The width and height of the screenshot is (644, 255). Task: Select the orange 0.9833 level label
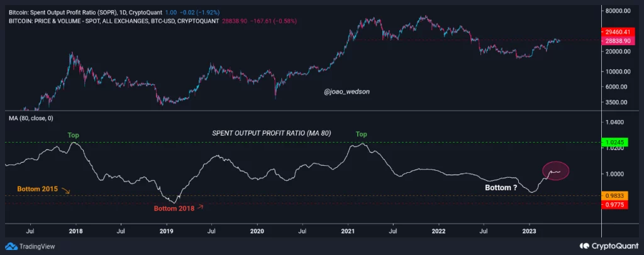coord(613,195)
